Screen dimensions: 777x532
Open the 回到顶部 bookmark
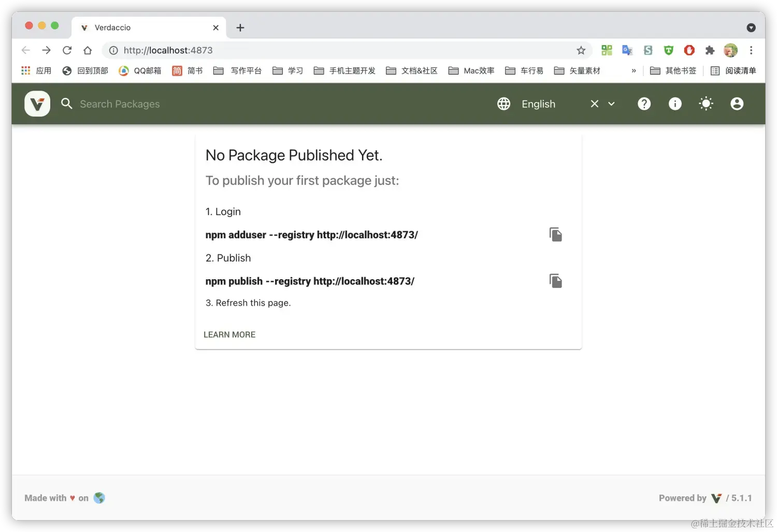(x=85, y=70)
